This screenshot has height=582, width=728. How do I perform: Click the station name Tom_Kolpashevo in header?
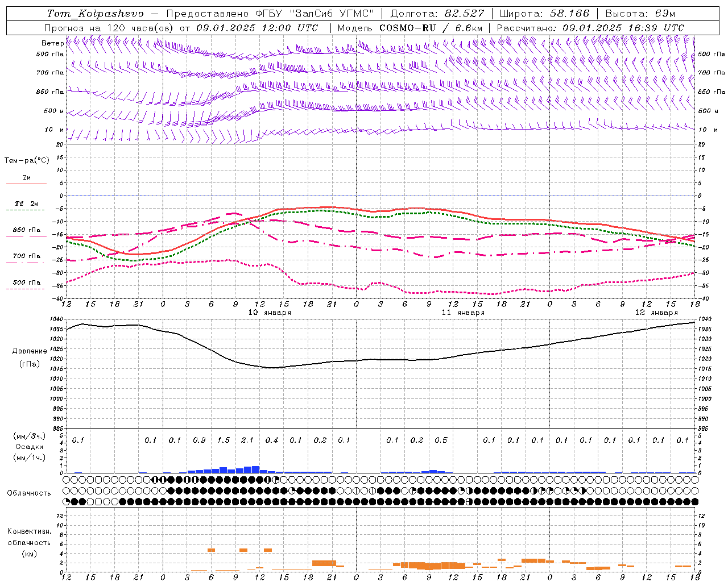[95, 14]
